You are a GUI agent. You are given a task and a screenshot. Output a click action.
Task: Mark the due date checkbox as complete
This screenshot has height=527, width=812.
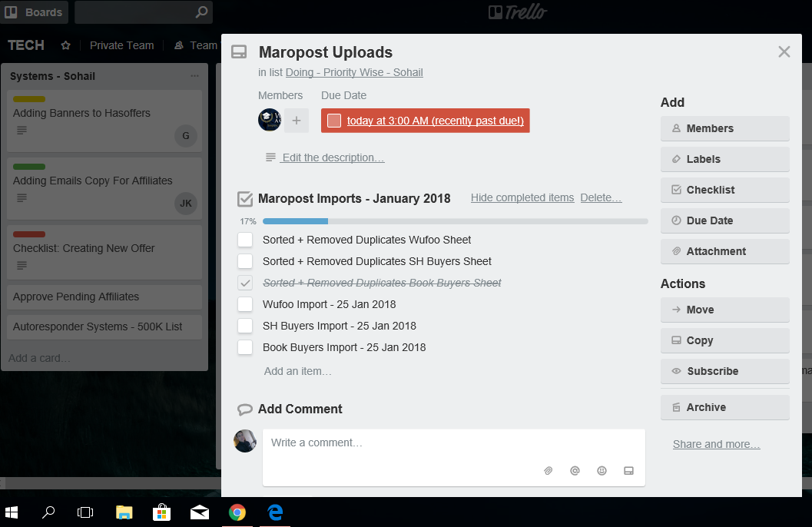(334, 121)
